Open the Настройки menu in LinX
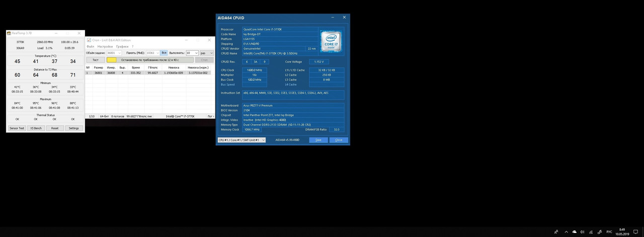The height and width of the screenshot is (237, 644). coord(105,46)
